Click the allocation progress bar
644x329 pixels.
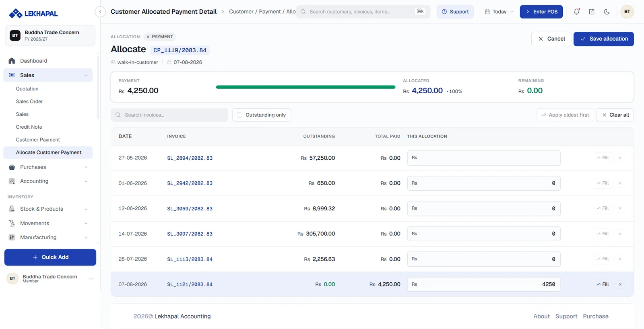coord(305,87)
